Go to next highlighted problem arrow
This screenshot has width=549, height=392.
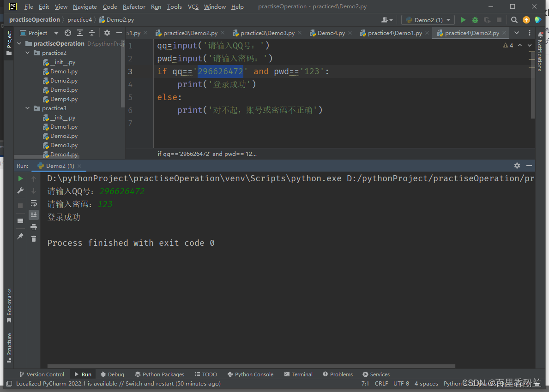pyautogui.click(x=530, y=46)
